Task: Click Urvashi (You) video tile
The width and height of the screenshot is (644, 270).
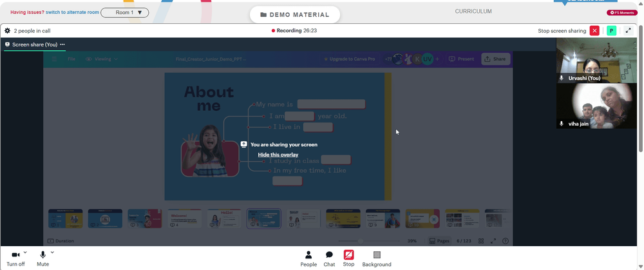Action: coord(596,61)
